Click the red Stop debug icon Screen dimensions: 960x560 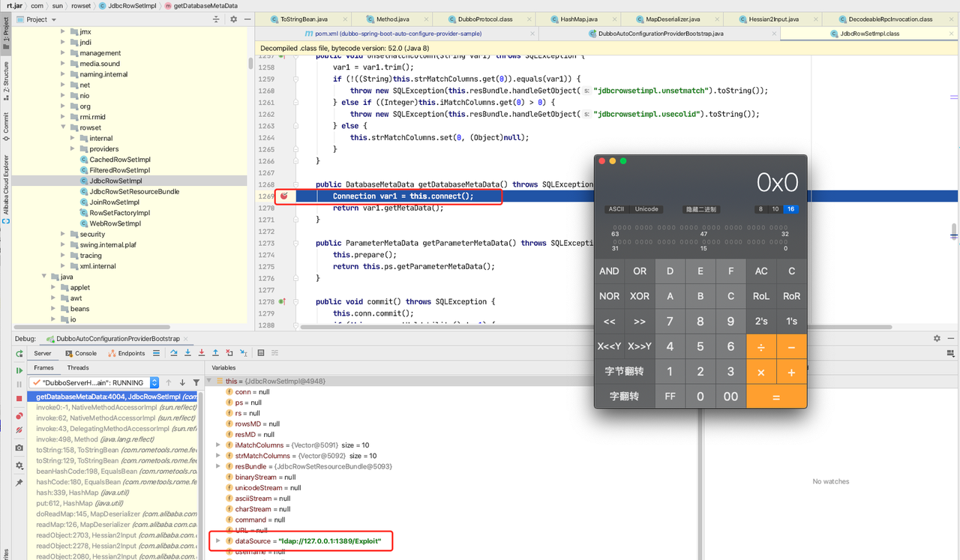click(19, 398)
